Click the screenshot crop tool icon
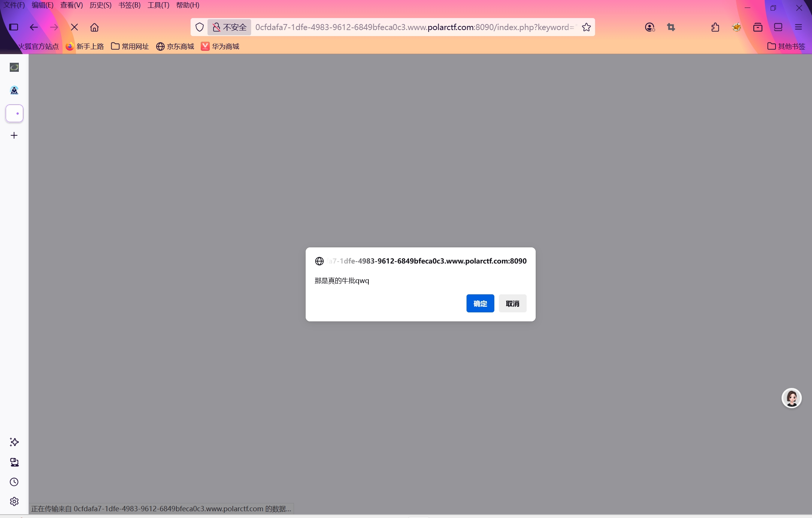This screenshot has width=812, height=518. click(671, 27)
